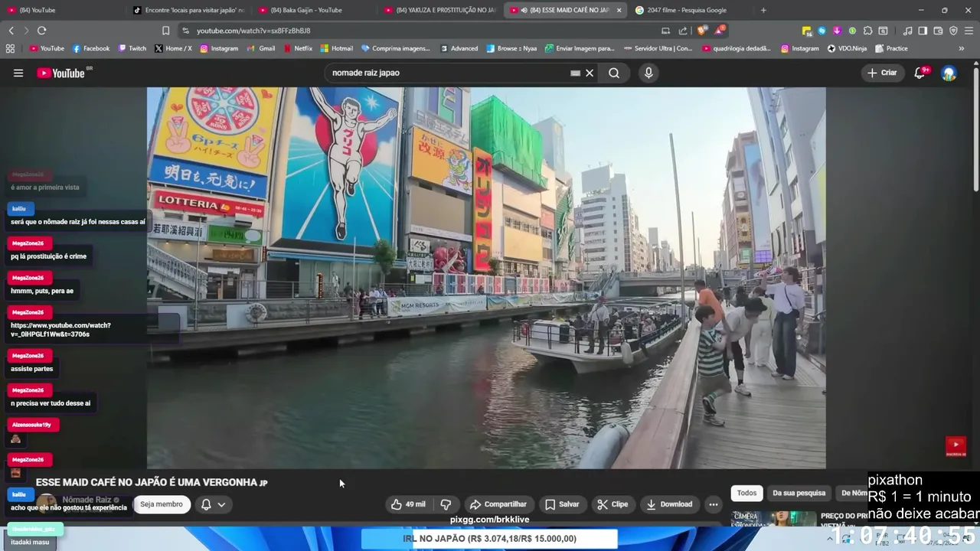Image resolution: width=980 pixels, height=551 pixels.
Task: Click the Seja membro button
Action: (x=162, y=504)
